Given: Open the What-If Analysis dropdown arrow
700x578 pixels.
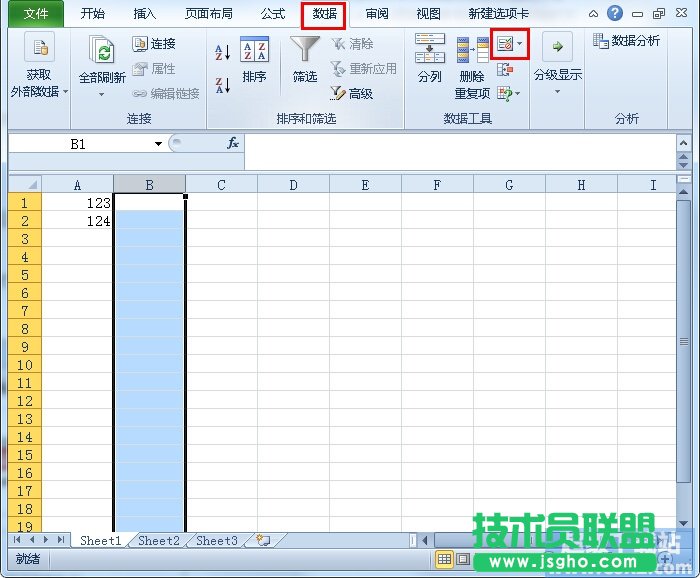Looking at the screenshot, I should (518, 93).
